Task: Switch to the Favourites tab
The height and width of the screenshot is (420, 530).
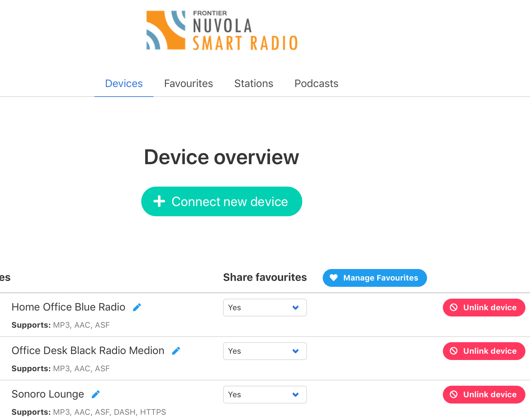Action: (188, 83)
